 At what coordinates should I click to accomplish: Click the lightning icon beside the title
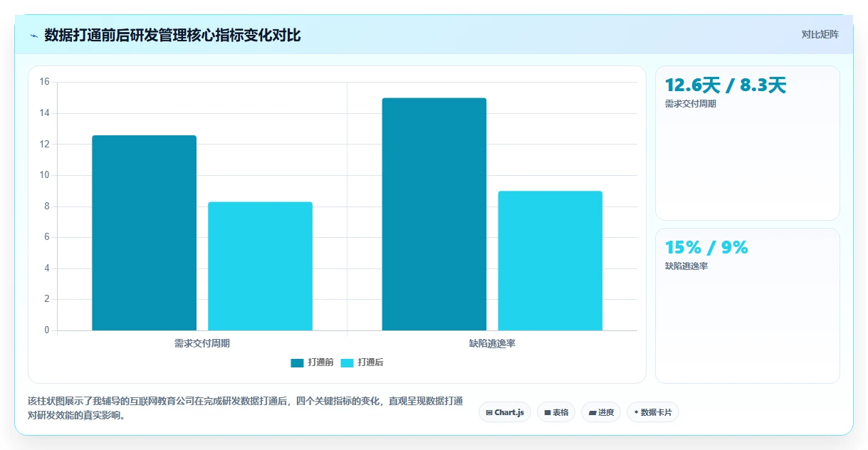[33, 36]
